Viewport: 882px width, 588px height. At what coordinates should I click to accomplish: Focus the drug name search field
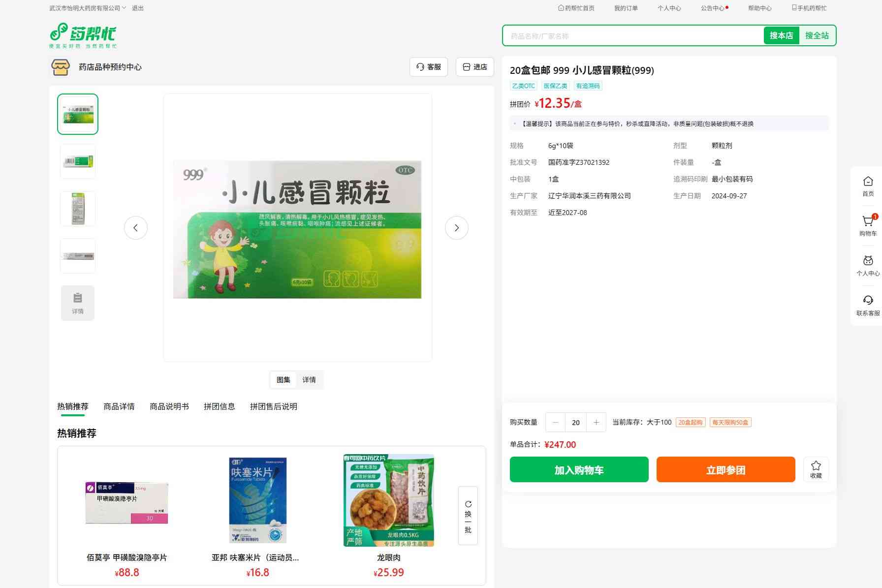tap(633, 36)
